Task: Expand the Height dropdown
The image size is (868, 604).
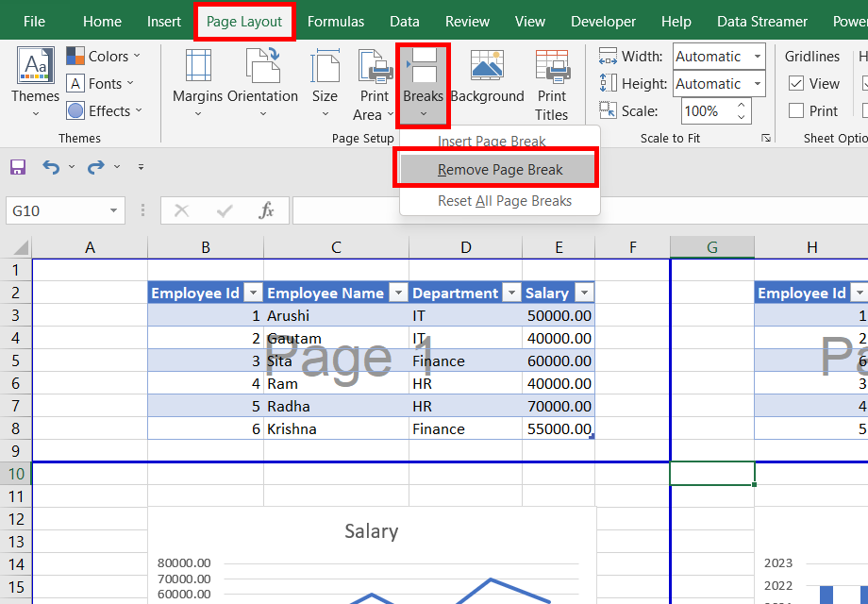Action: (757, 84)
